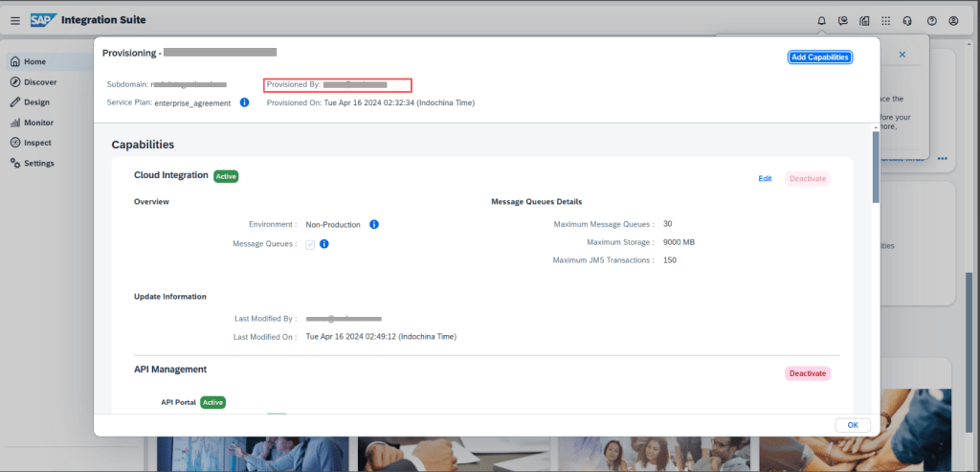Viewport: 980px width, 472px height.
Task: Click info icon next to Service Plan
Action: (x=244, y=102)
